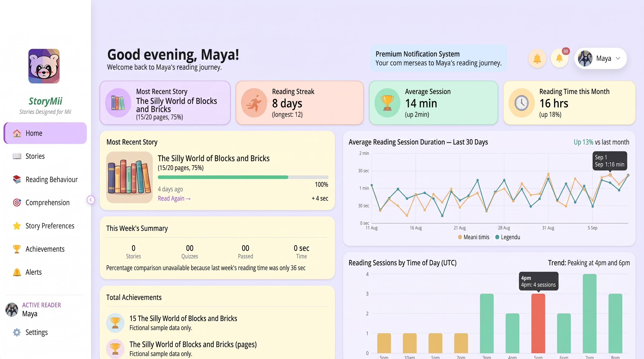Screen dimensions: 644x359
Task: Click the Read Again link
Action: [174, 198]
